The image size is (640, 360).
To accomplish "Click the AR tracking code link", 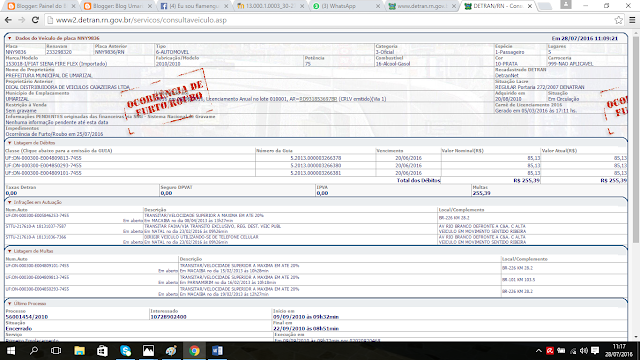I will [x=318, y=99].
